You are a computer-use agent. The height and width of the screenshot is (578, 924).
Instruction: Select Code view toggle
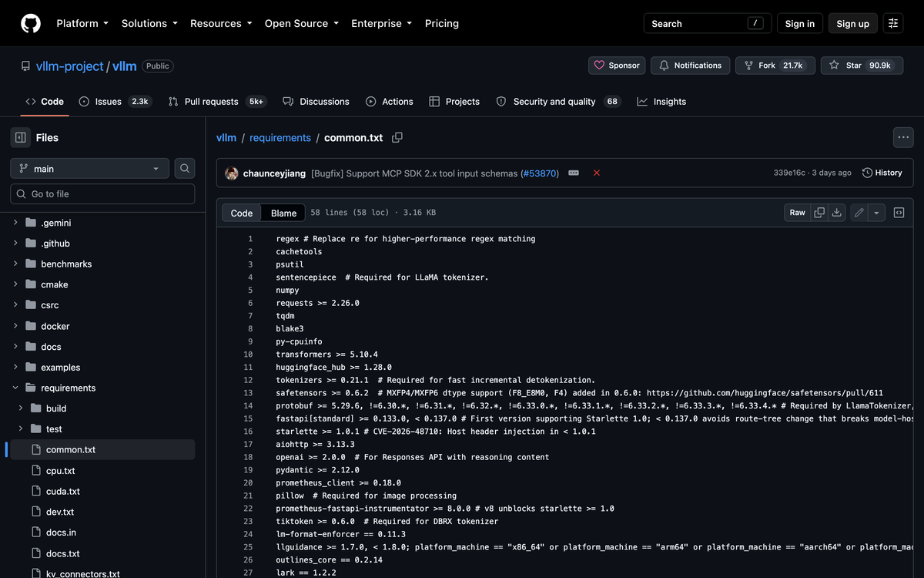tap(242, 213)
